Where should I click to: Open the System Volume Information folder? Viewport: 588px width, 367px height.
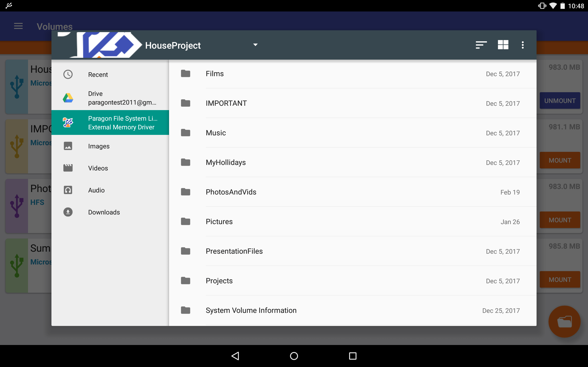[x=251, y=310]
